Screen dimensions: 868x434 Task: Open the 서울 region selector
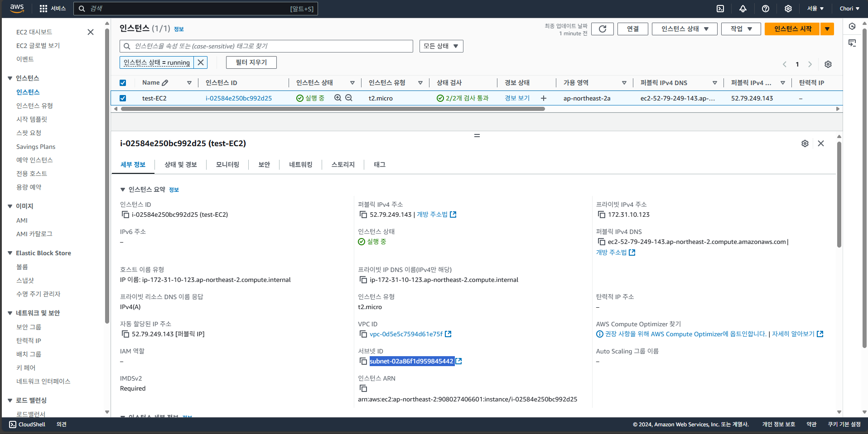click(815, 9)
